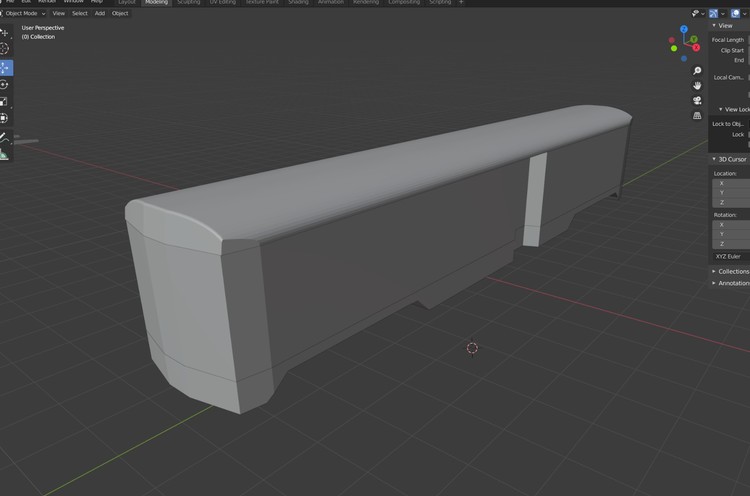Screen dimensions: 750x496
Task: Switch to the Animation workspace tab
Action: tap(331, 2)
